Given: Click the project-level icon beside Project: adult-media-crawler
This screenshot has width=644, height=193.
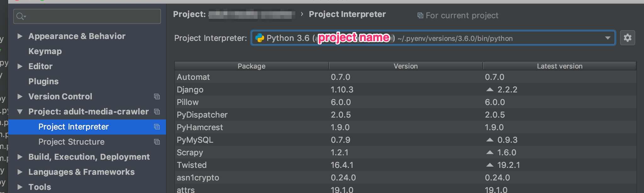Looking at the screenshot, I should [157, 112].
